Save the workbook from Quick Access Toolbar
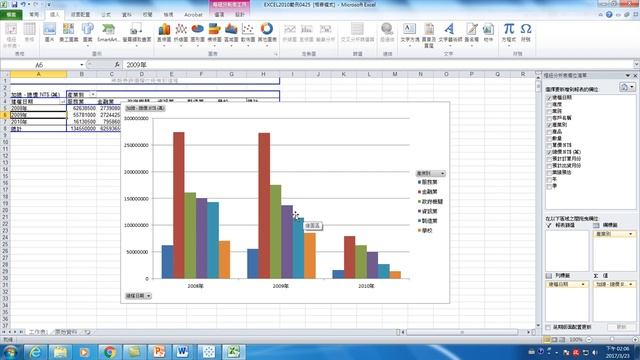The width and height of the screenshot is (640, 360). [14, 4]
